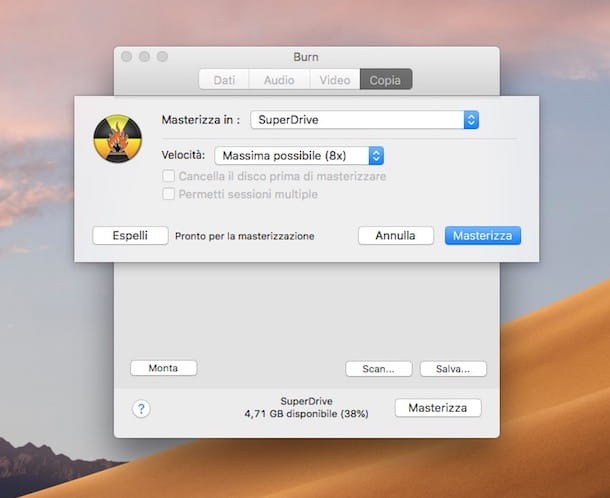Click the Monta button
The image size is (610, 498).
(163, 368)
